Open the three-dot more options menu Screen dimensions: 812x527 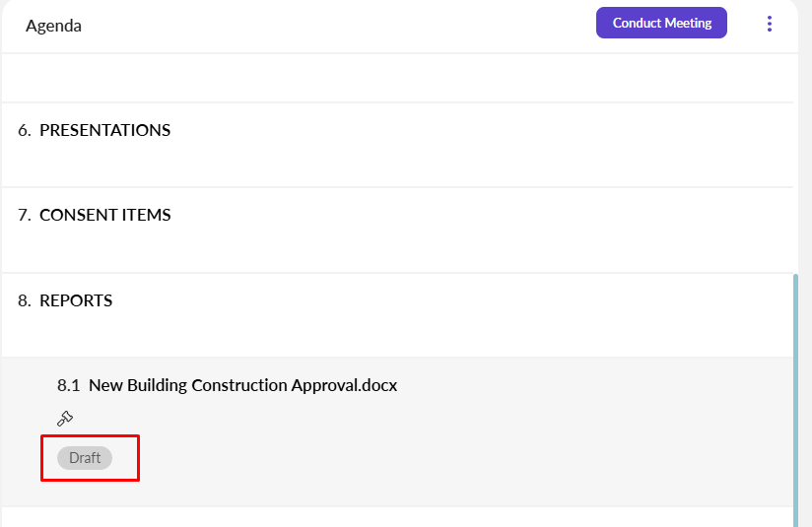[x=770, y=24]
